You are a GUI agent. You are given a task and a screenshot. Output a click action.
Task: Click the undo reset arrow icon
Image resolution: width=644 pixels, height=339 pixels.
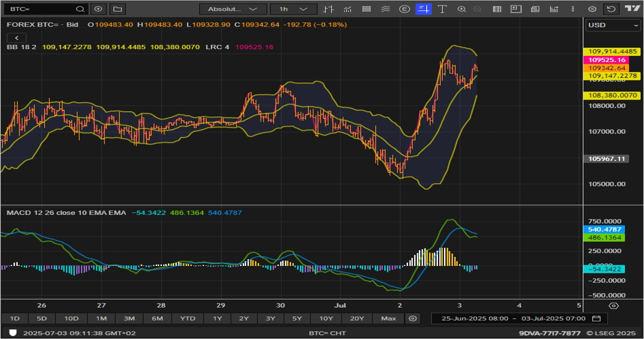(611, 9)
